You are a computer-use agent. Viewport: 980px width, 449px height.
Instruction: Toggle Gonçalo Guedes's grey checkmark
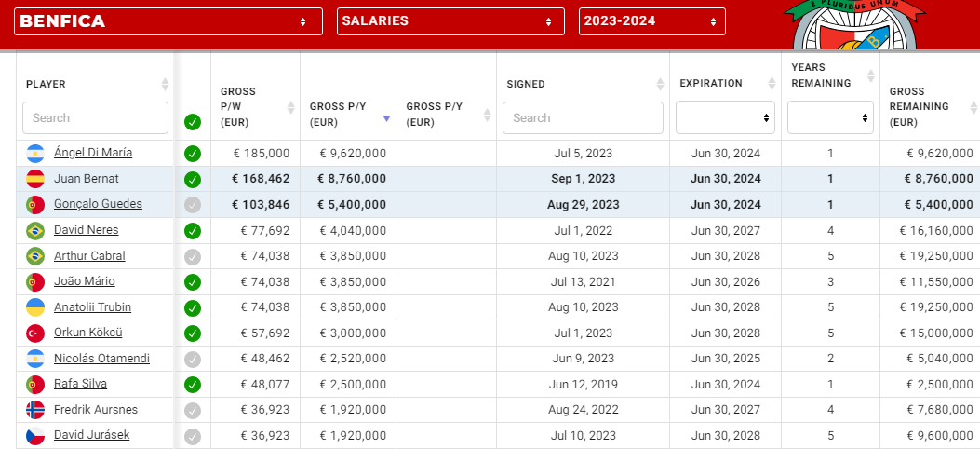pos(193,205)
